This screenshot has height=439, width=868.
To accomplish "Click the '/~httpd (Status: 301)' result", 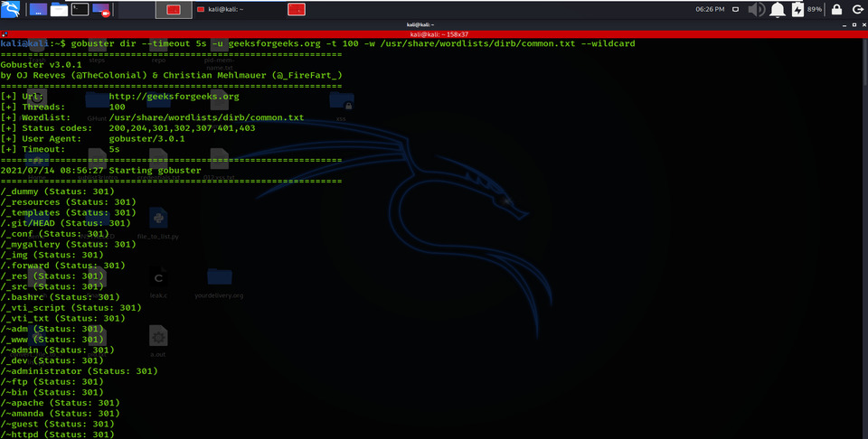I will [58, 434].
